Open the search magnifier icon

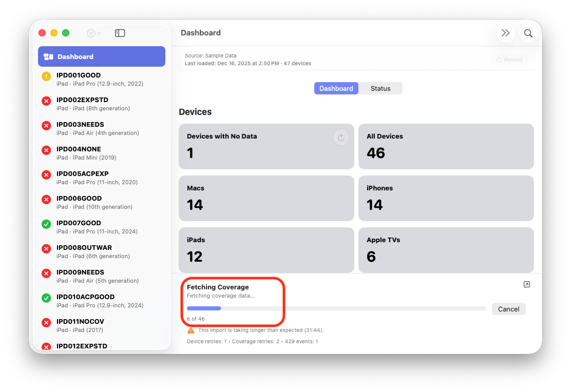click(528, 32)
